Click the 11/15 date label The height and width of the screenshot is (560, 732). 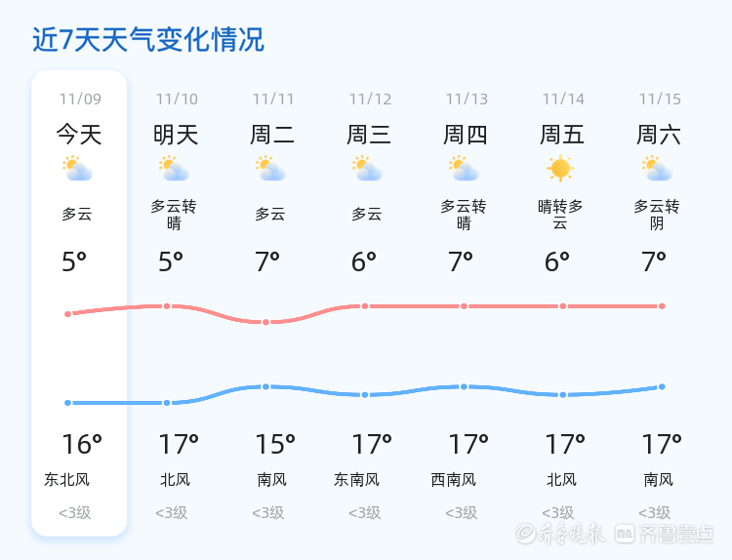pyautogui.click(x=660, y=99)
